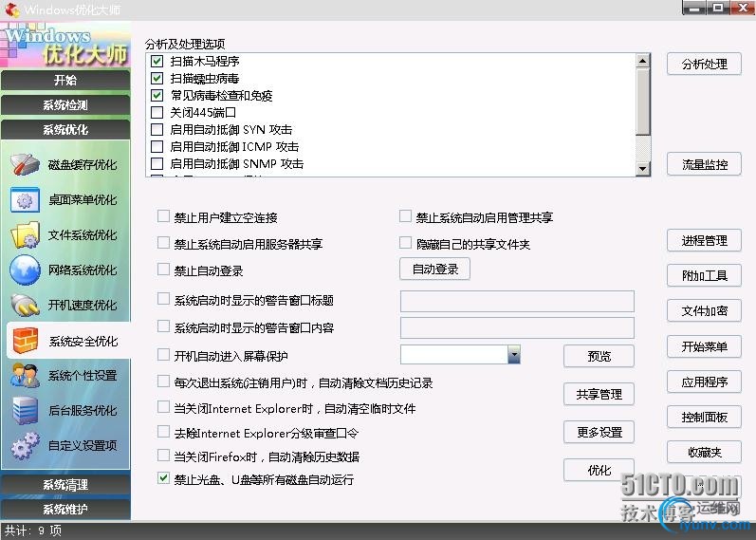
Task: Select the 桌面菜单优化 desktop menu icon
Action: tap(25, 200)
